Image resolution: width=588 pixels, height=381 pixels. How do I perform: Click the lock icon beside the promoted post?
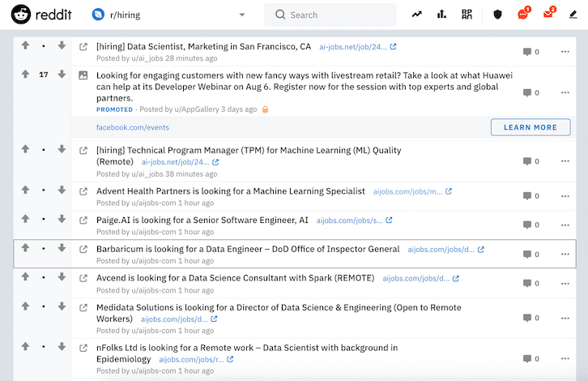265,109
